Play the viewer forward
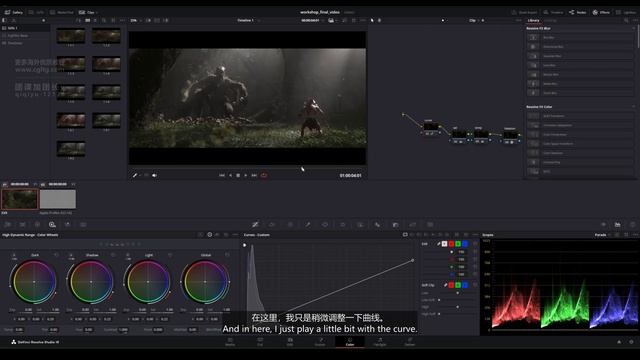640x360 pixels. click(246, 175)
